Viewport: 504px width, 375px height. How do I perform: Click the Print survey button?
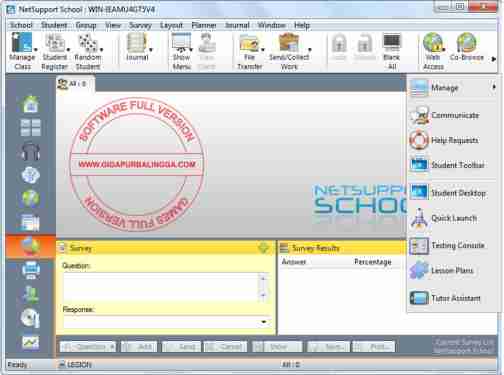[x=373, y=347]
